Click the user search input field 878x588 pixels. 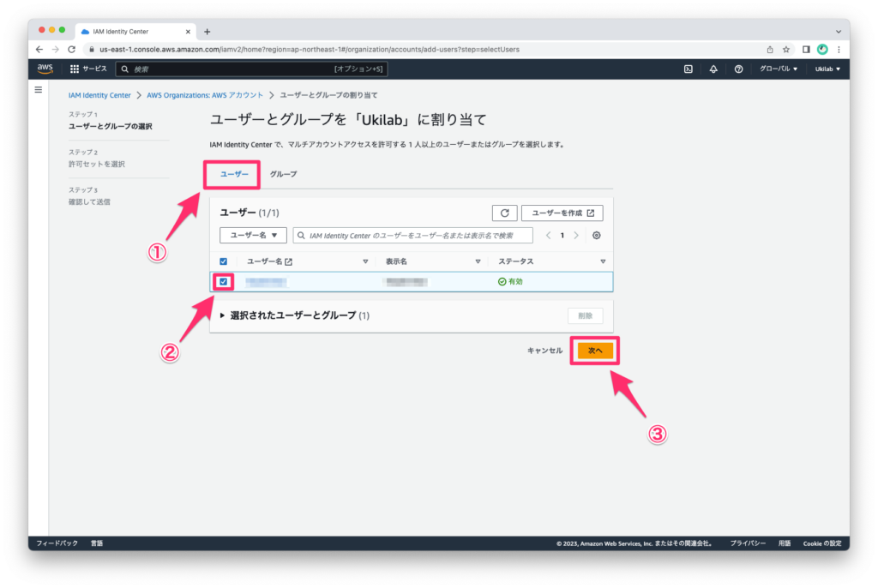tap(416, 235)
